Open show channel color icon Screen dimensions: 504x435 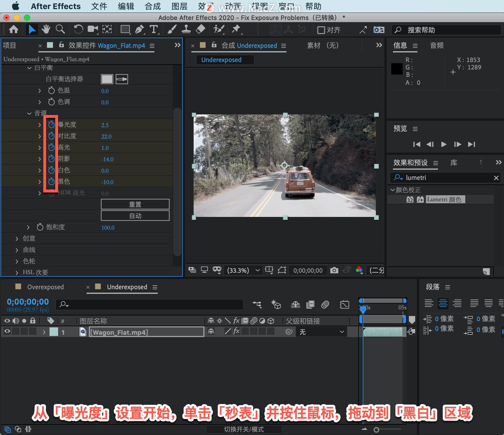[359, 270]
